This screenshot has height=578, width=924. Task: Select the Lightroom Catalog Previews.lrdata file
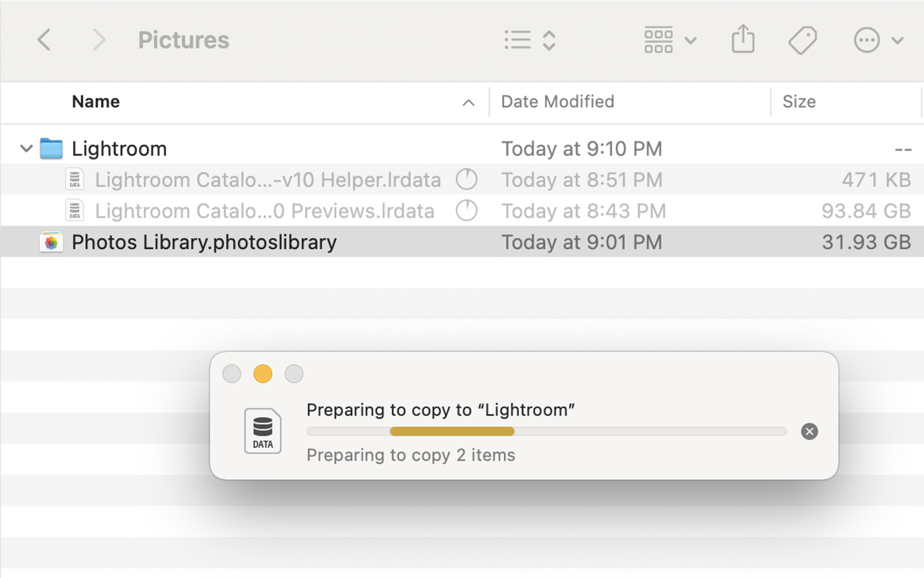(265, 211)
